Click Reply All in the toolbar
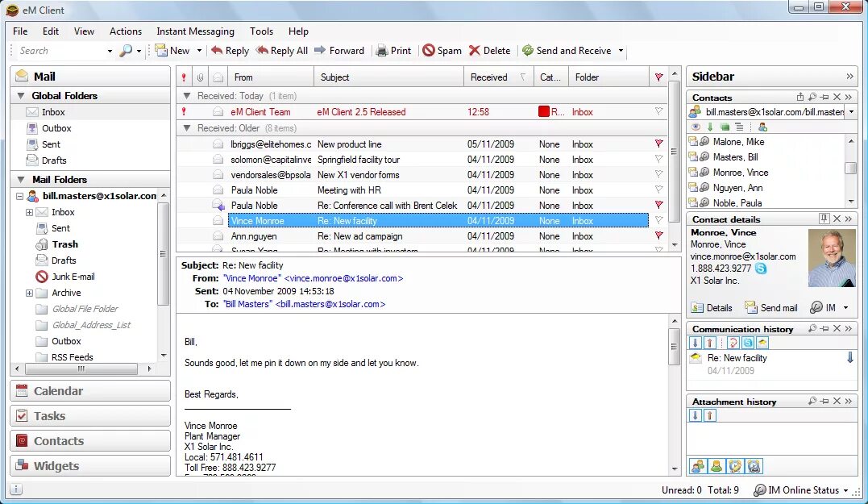Image resolution: width=868 pixels, height=504 pixels. click(x=282, y=50)
